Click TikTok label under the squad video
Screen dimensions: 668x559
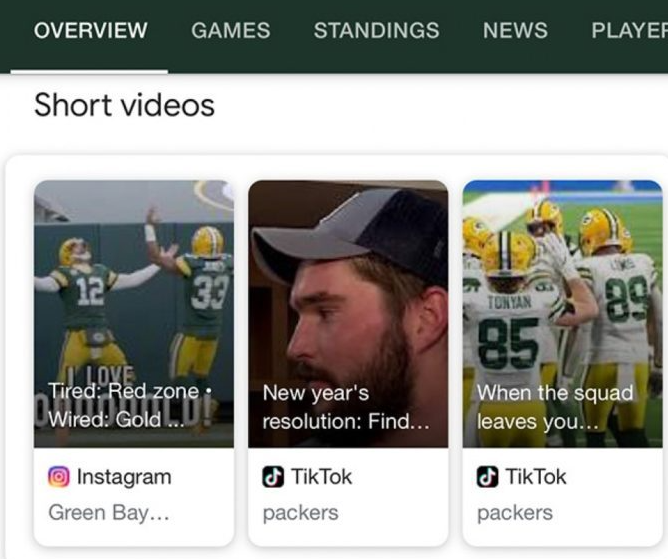coord(536,477)
